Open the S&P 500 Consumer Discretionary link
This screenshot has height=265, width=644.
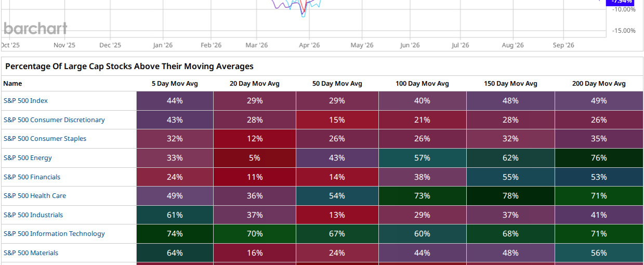(54, 120)
